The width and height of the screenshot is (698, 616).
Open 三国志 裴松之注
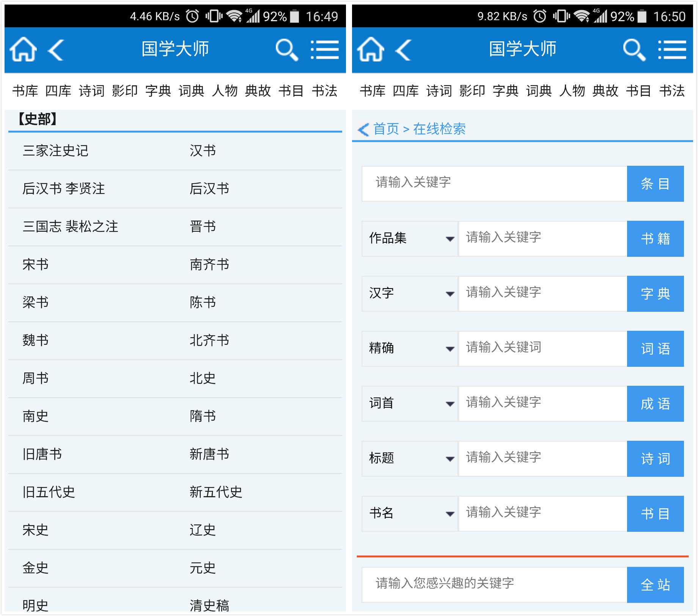coord(70,227)
